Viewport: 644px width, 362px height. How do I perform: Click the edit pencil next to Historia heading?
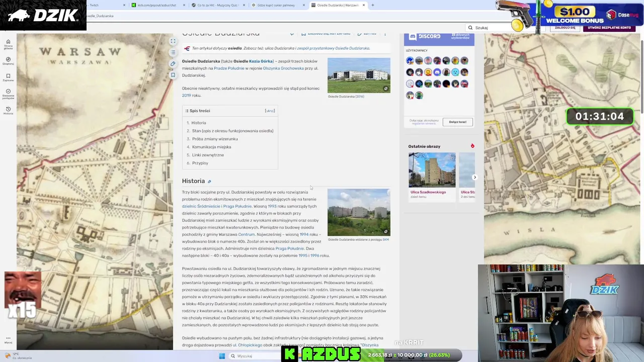click(209, 182)
